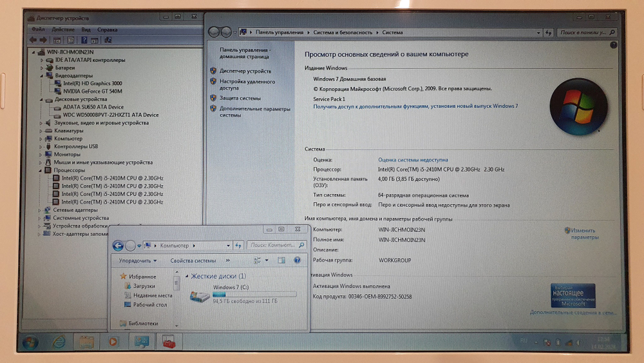Open Windows Explorer folder taskbar icon
This screenshot has width=644, height=363.
click(86, 342)
